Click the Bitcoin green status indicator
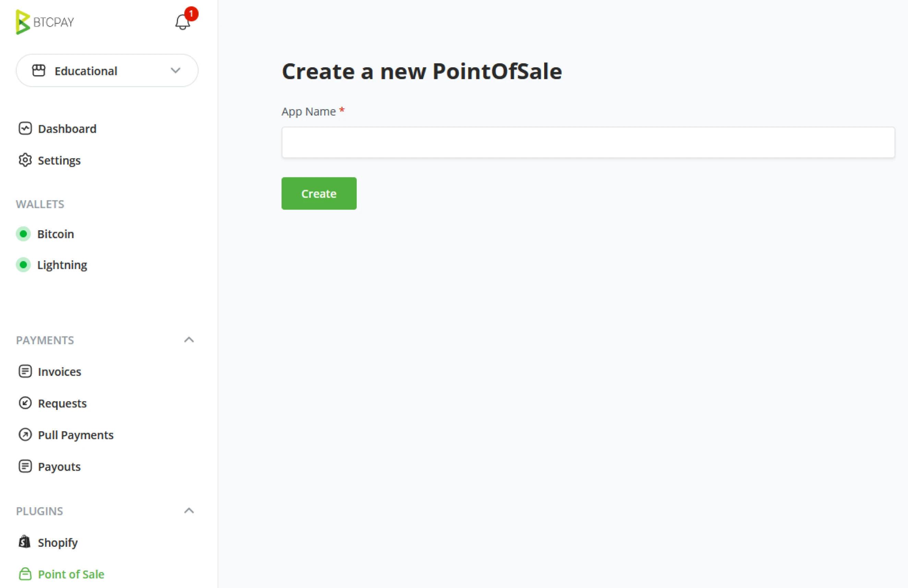This screenshot has height=588, width=908. [23, 234]
